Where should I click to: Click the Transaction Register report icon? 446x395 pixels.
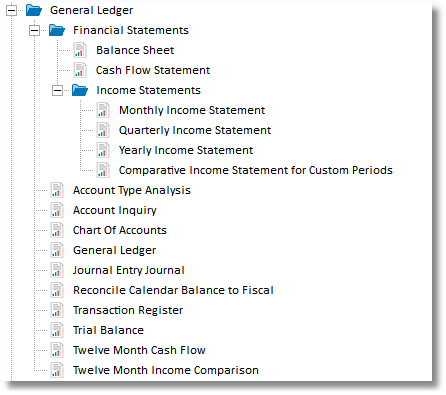[x=57, y=310]
